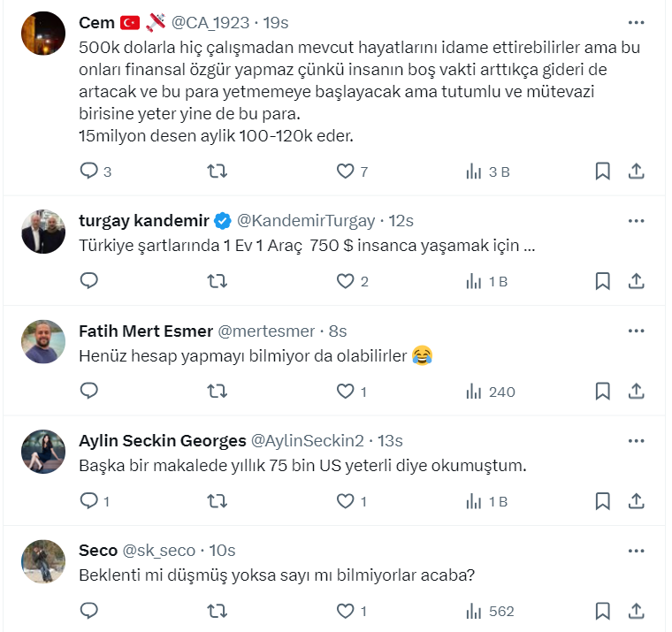
Task: View analytics for Seco's tweet
Action: [489, 611]
